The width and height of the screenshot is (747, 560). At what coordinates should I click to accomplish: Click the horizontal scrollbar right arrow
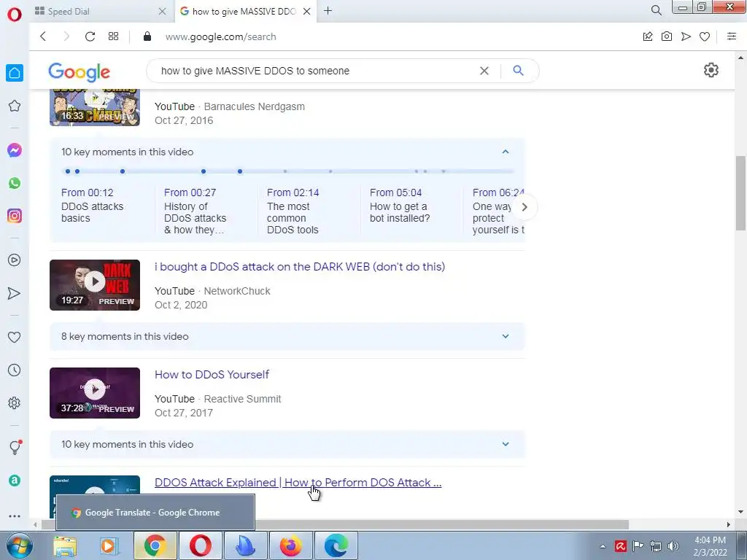(x=729, y=524)
